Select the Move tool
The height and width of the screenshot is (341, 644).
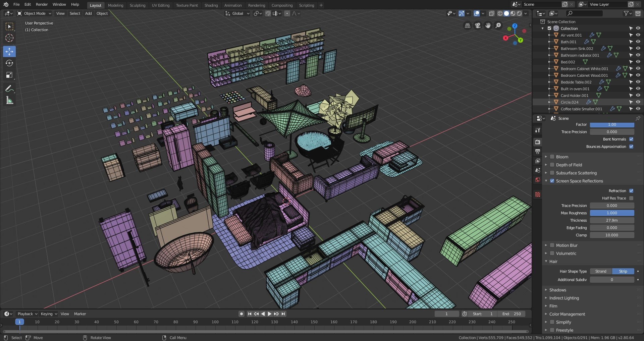pyautogui.click(x=9, y=51)
